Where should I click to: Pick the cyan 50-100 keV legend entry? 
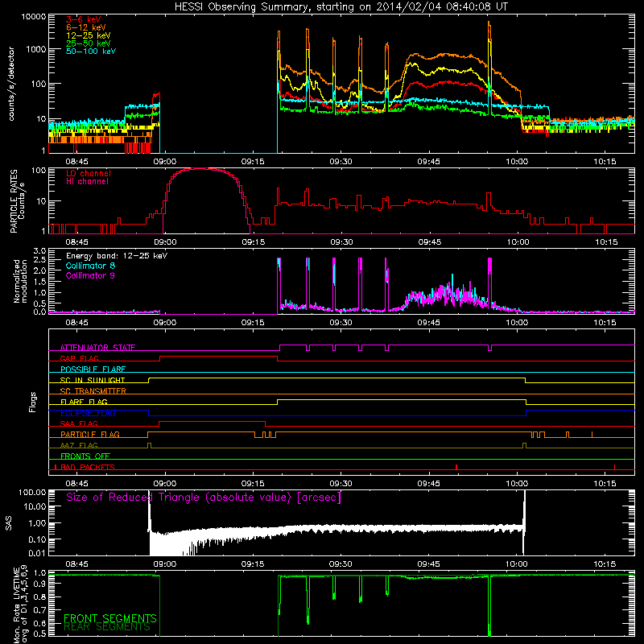(90, 52)
